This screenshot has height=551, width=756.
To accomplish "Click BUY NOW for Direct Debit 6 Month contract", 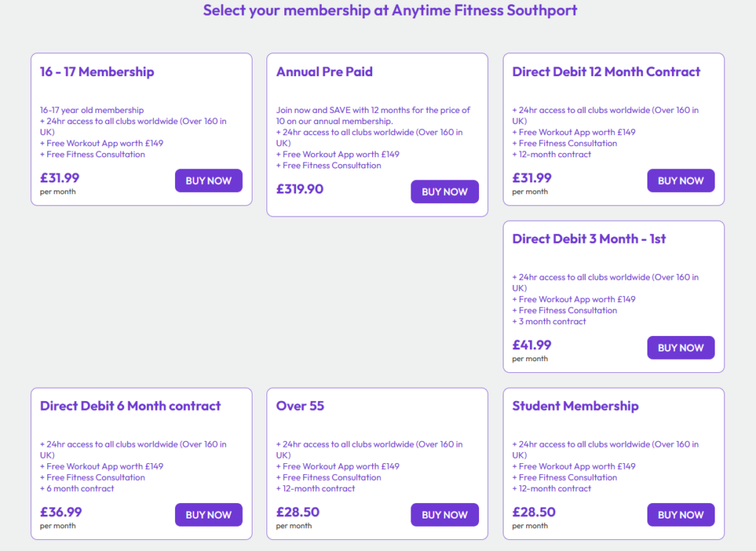I will 208,515.
